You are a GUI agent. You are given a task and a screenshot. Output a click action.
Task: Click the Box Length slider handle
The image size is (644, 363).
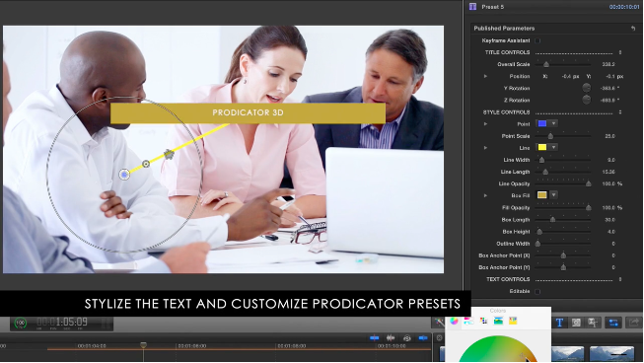pos(553,220)
